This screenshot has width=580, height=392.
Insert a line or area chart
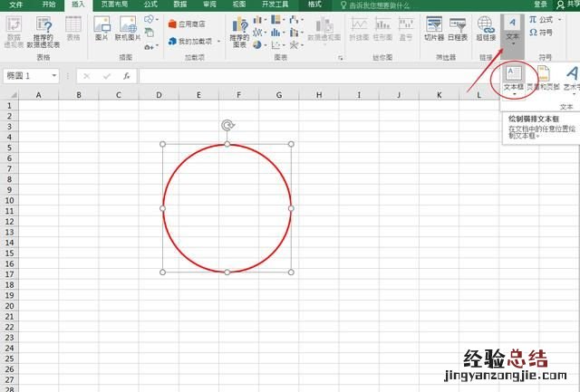click(x=257, y=33)
